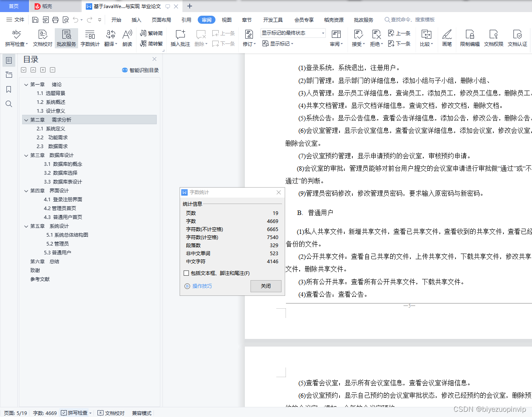Open the 比较 compare dropdown
The width and height of the screenshot is (532, 417).
pos(426,44)
